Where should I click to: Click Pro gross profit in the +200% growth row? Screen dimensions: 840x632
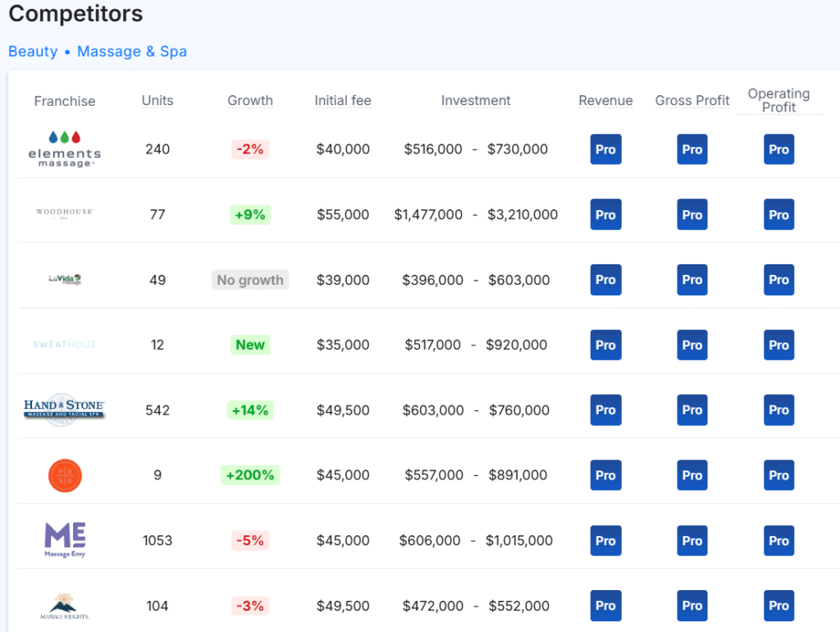click(x=692, y=475)
